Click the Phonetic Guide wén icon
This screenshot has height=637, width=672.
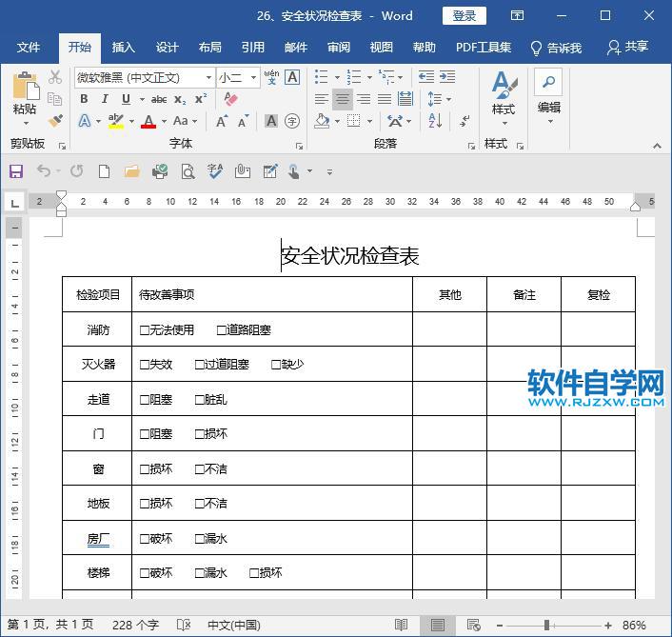click(x=271, y=77)
